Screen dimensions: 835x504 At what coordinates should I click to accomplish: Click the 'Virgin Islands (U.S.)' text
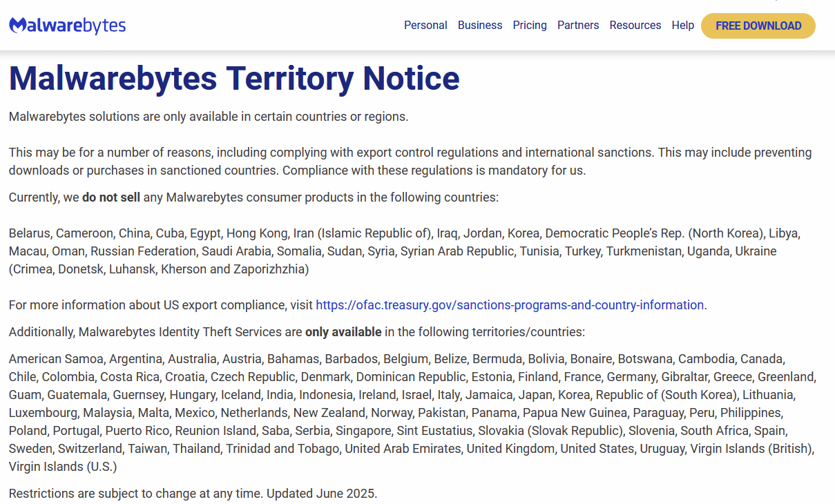[x=63, y=467]
